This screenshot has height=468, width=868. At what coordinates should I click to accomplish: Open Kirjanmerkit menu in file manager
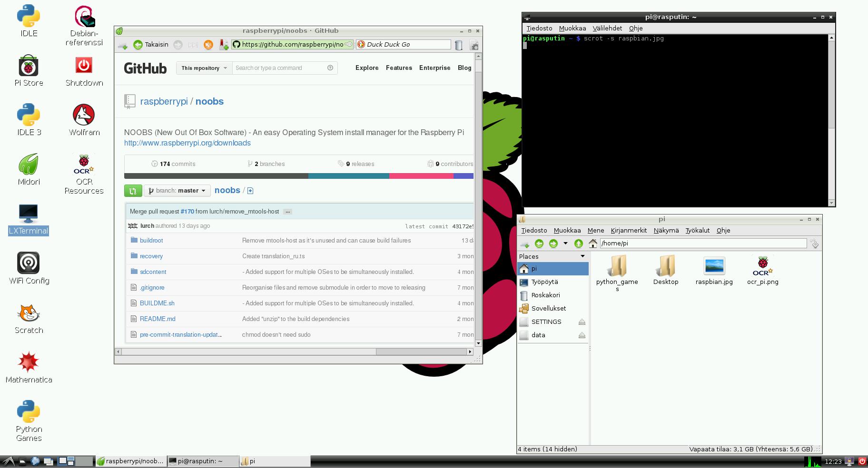pyautogui.click(x=629, y=231)
